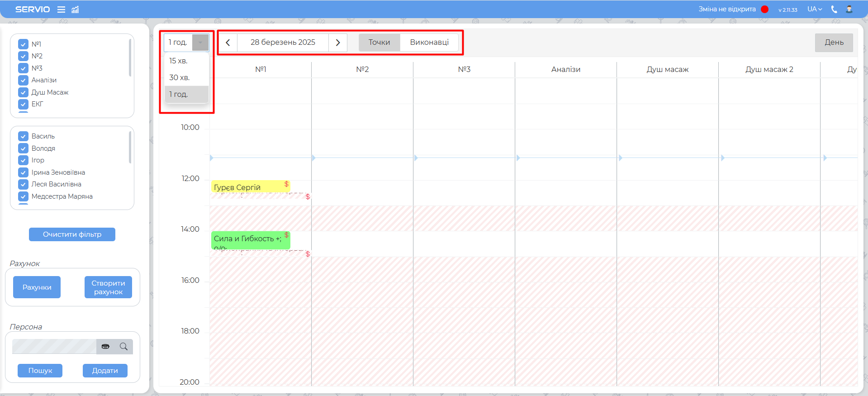
Task: Open the user profile avatar
Action: [x=849, y=9]
